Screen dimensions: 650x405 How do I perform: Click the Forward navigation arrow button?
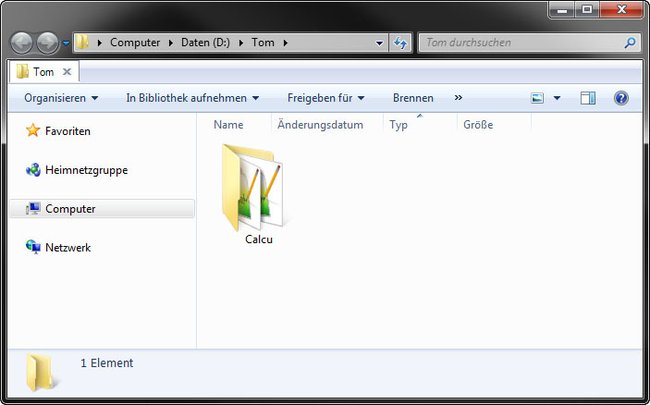click(x=48, y=43)
